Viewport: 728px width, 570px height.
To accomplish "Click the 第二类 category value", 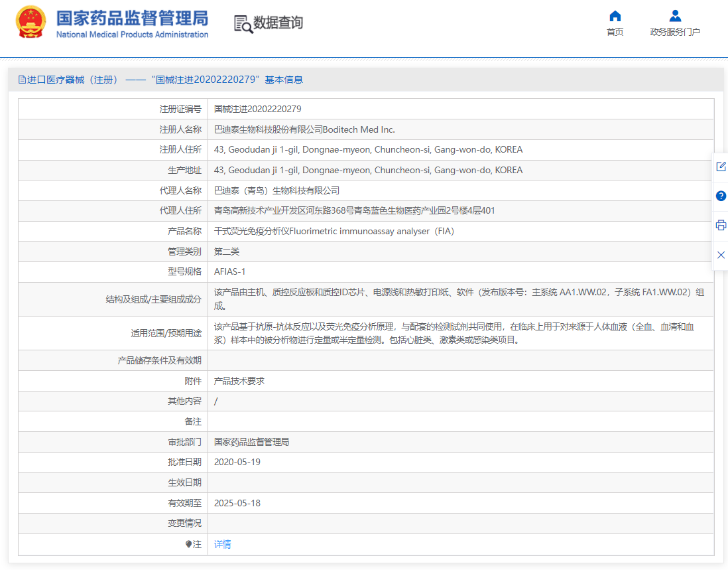I will 227,251.
